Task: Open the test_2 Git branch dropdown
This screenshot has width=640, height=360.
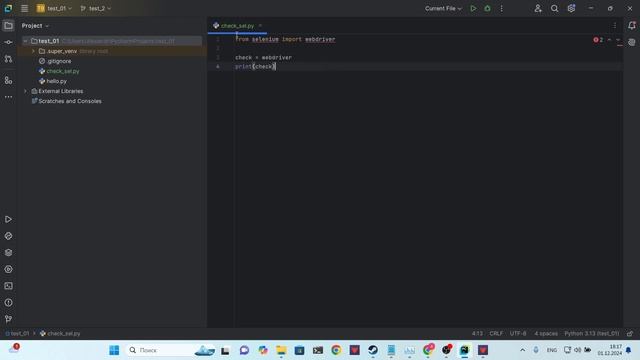Action: [x=96, y=8]
